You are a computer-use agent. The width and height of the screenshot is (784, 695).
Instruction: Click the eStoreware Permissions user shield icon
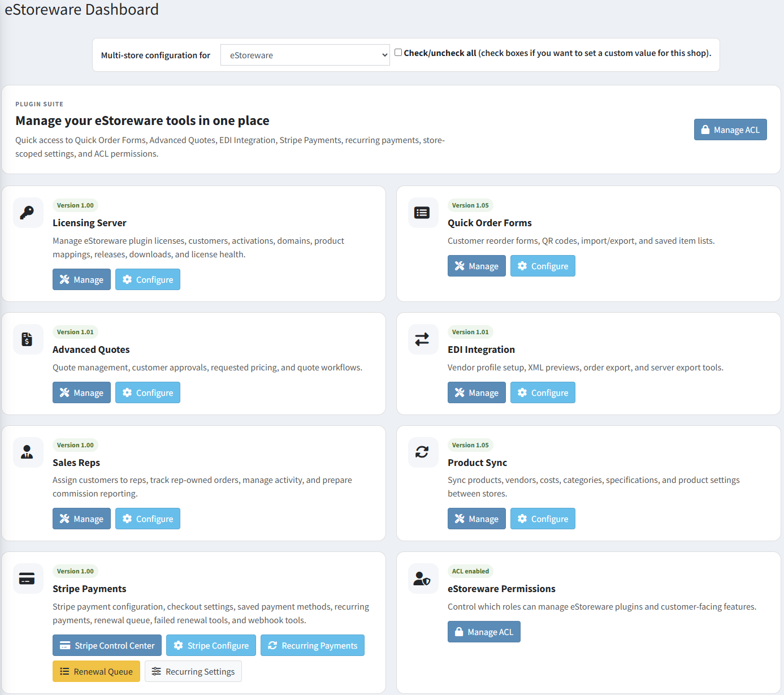[422, 579]
